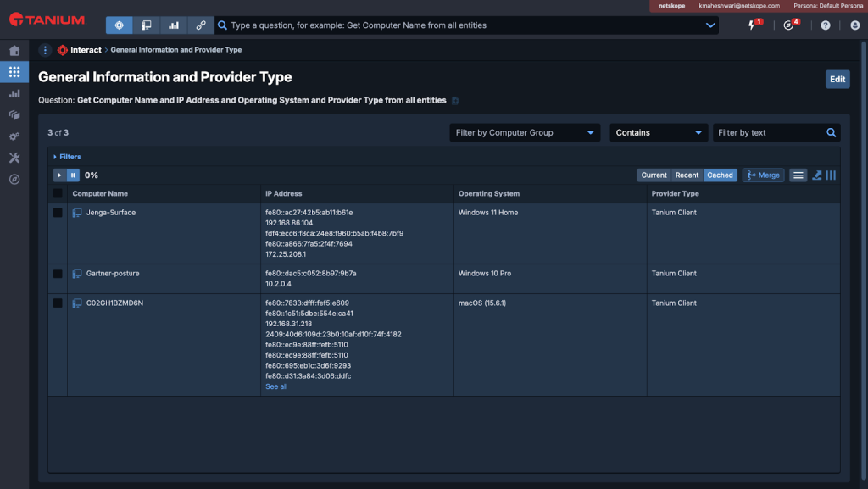
Task: Toggle the select-all header checkbox
Action: 58,193
